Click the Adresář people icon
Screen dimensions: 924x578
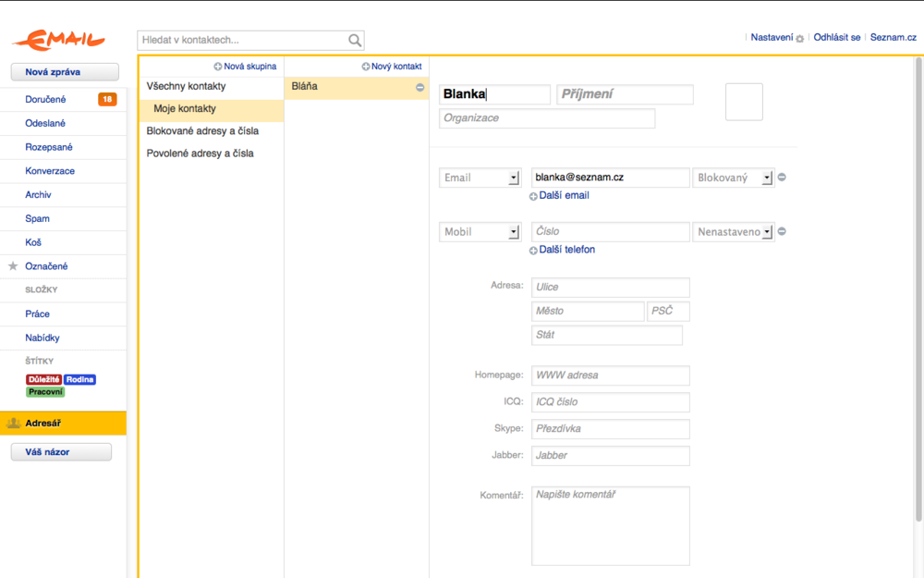[13, 423]
